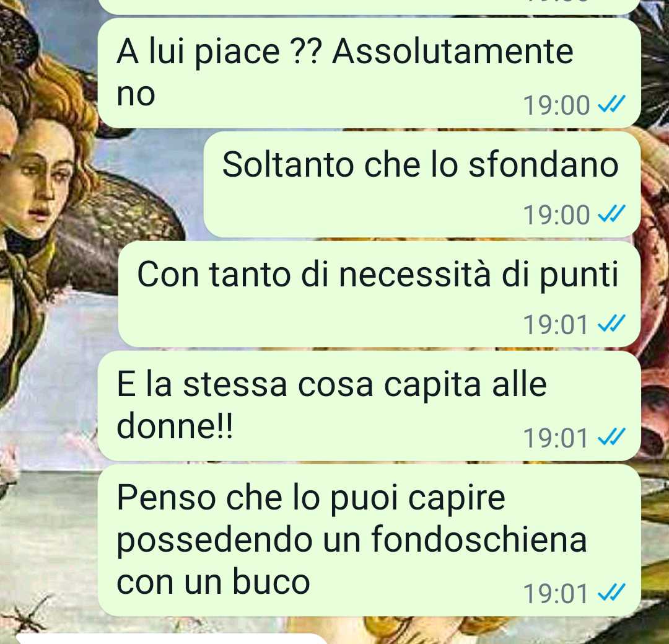This screenshot has height=644, width=669.
Task: Tap the 19:01 timestamp beside 'donne!!'
Action: pos(556,438)
